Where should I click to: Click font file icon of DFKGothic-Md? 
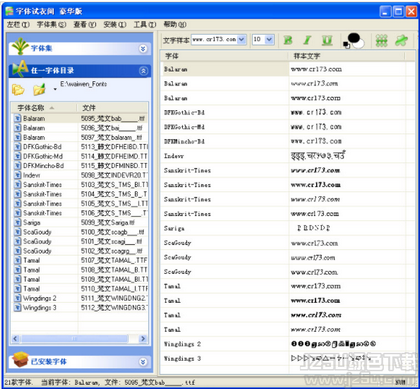(18, 156)
